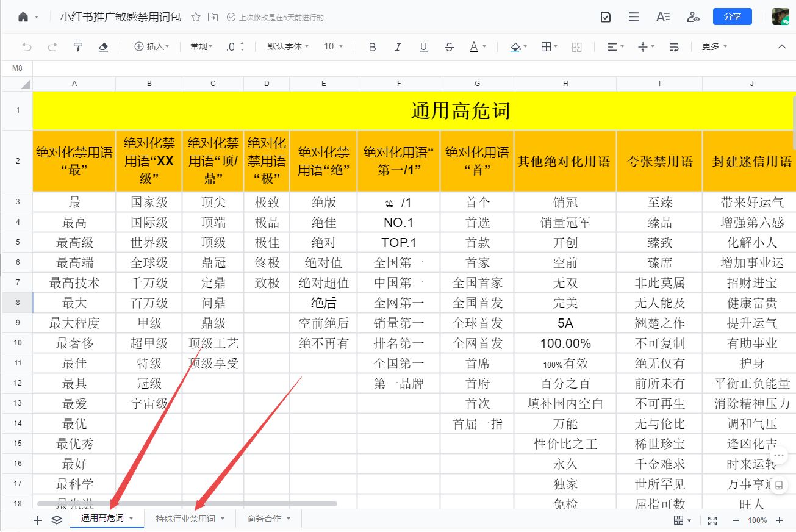Screen dimensions: 796x532
Task: Apply bold formatting to selection
Action: tap(372, 46)
